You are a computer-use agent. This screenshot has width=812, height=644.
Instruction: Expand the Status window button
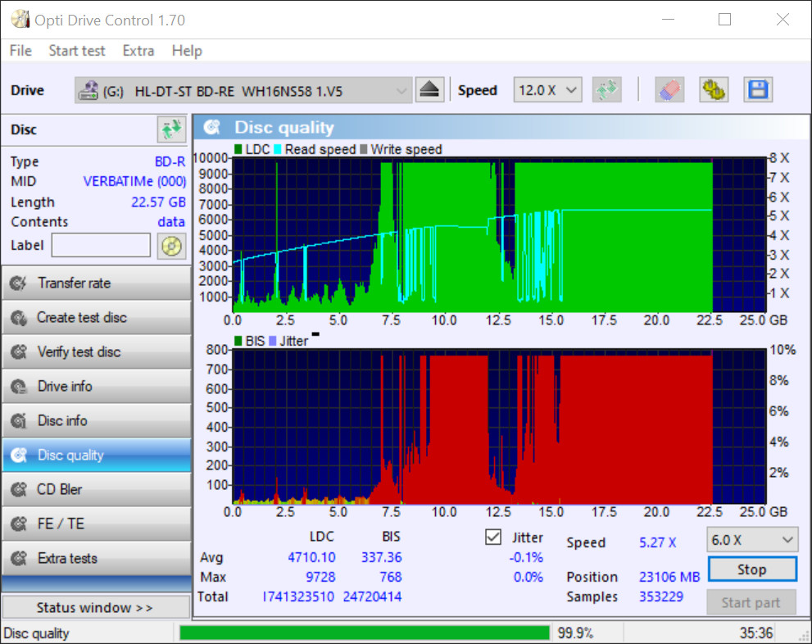coord(95,608)
